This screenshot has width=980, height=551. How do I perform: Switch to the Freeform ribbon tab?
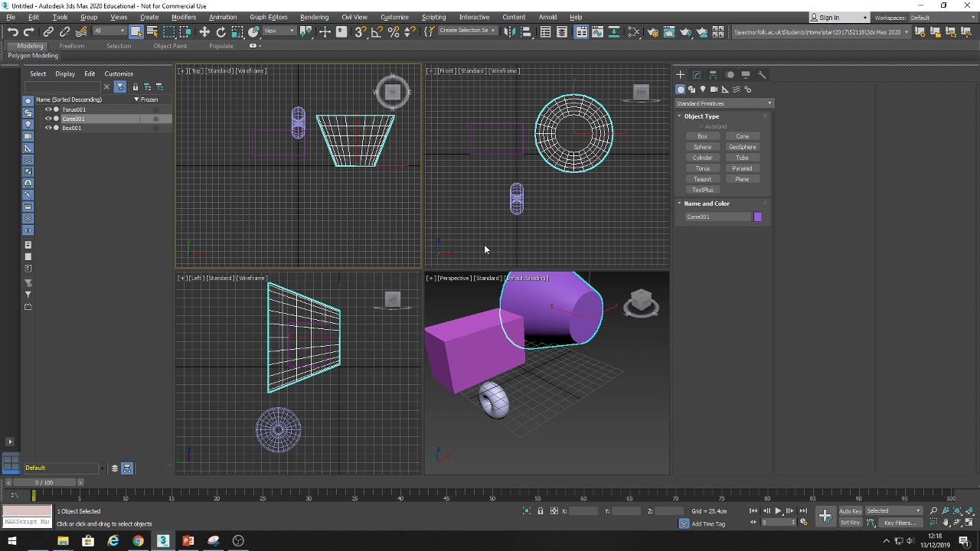tap(72, 46)
